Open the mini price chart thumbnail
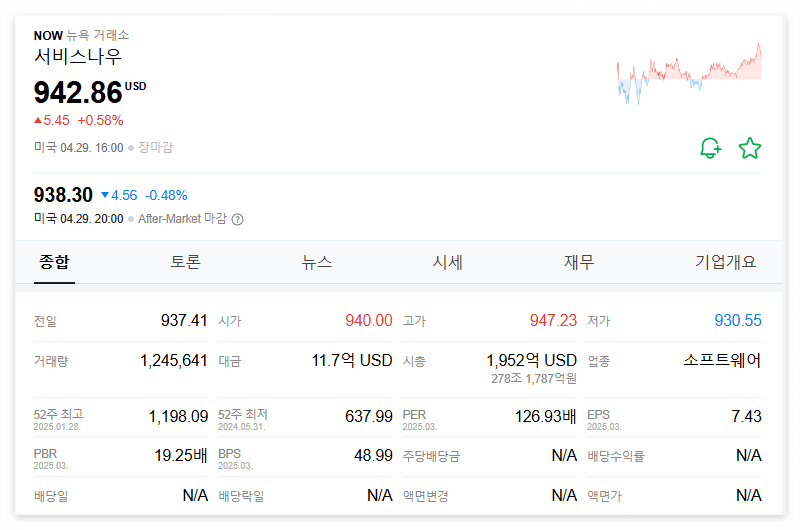The width and height of the screenshot is (801, 530). click(689, 73)
